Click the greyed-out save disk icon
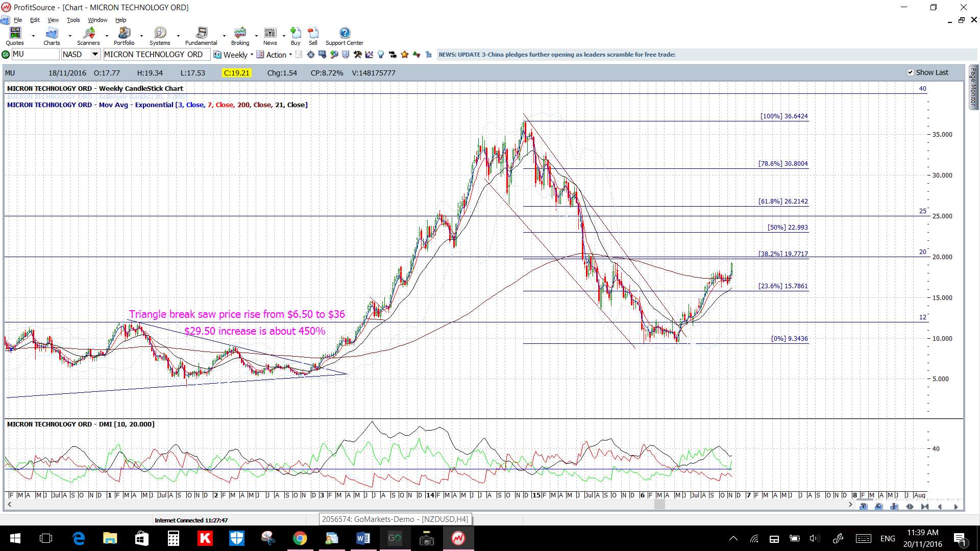Viewport: 980px width, 551px height. click(299, 55)
